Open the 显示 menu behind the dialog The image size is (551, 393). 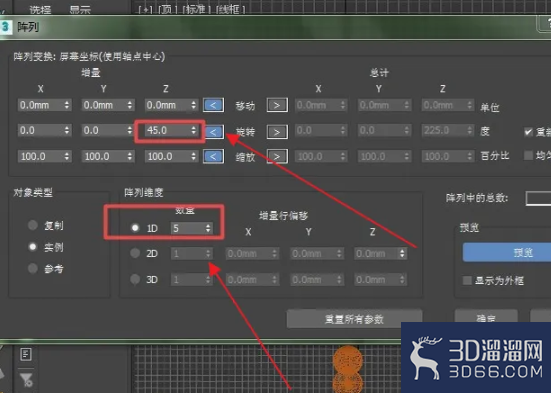80,9
